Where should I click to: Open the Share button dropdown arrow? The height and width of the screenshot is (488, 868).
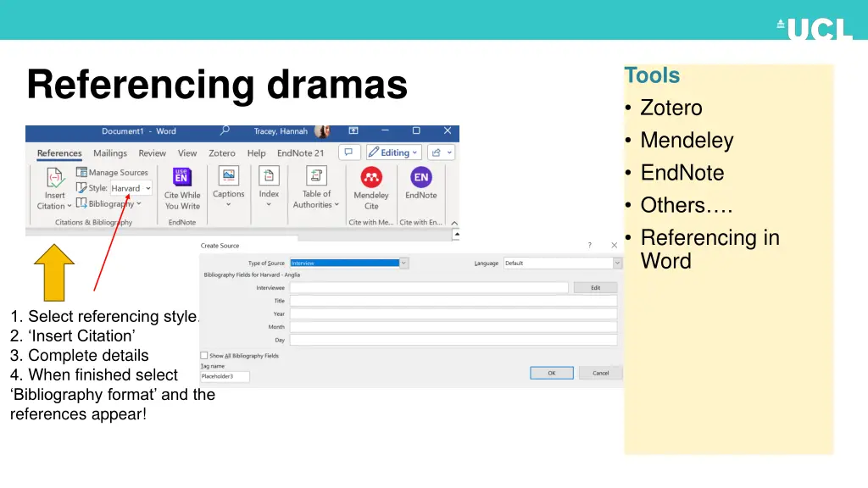(x=449, y=152)
